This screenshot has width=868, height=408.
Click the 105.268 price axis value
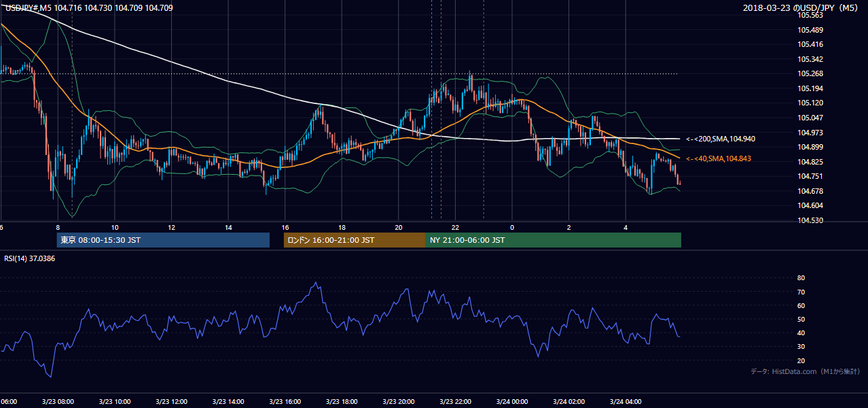click(x=811, y=74)
